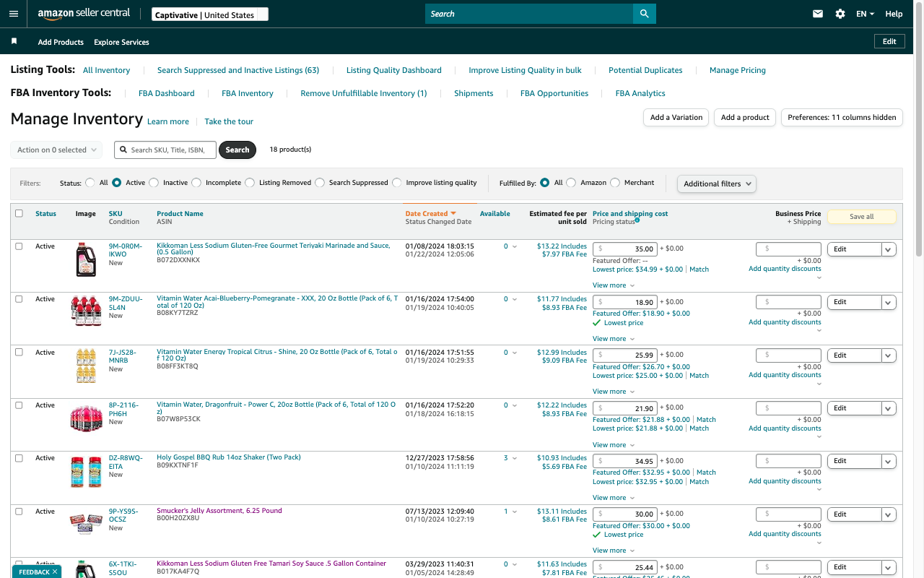Screen dimensions: 924x578
Task: Open the EN language dropdown
Action: point(865,14)
